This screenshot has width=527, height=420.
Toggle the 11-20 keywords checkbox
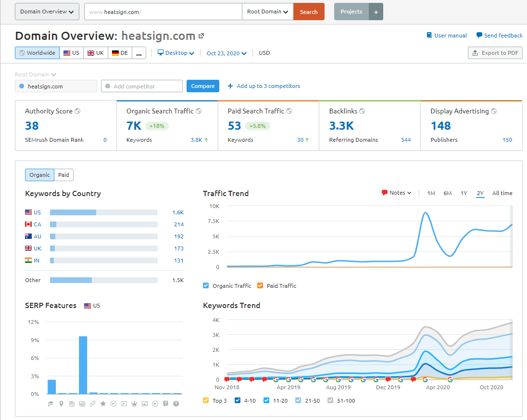click(x=266, y=400)
